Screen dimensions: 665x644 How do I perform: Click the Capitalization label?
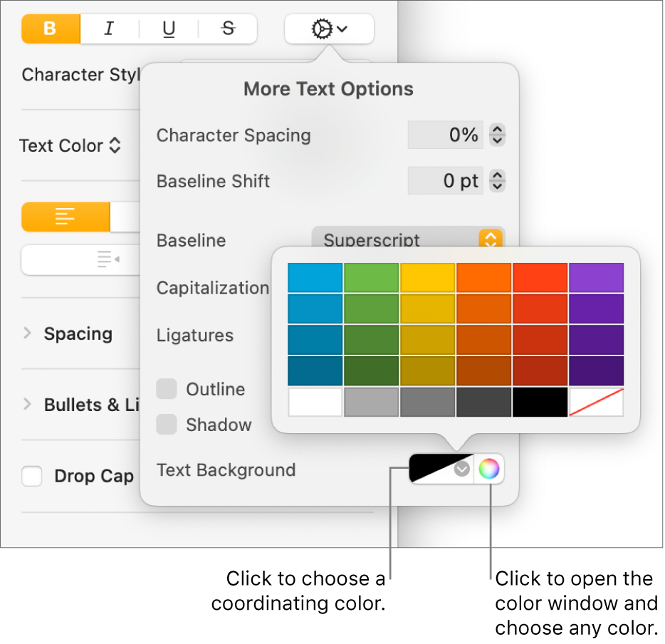click(x=212, y=288)
